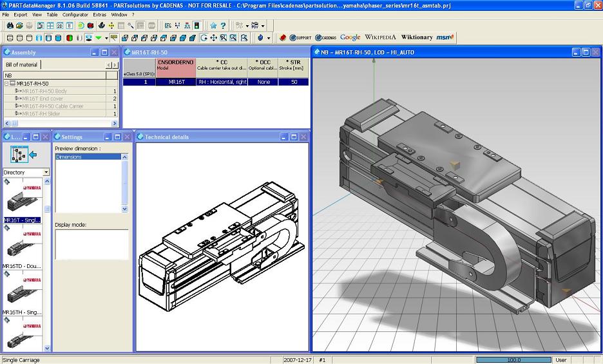Open the dropdown arrow next to the green arrow icon
This screenshot has height=364, width=603.
point(106,38)
